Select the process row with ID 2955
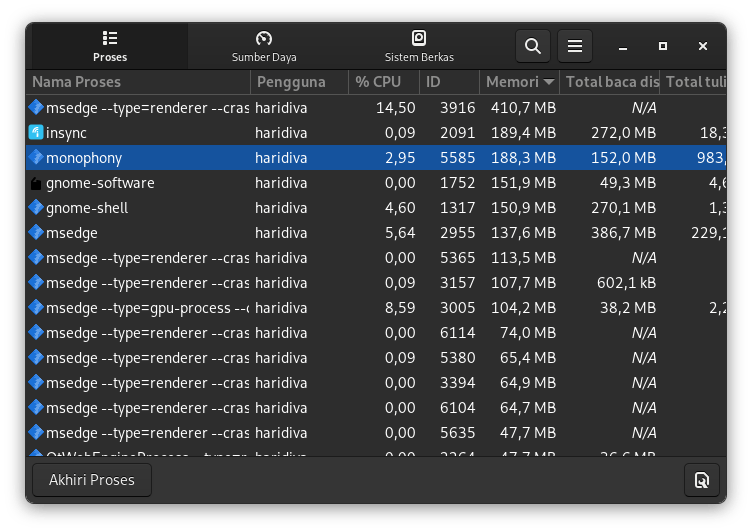 pos(300,233)
